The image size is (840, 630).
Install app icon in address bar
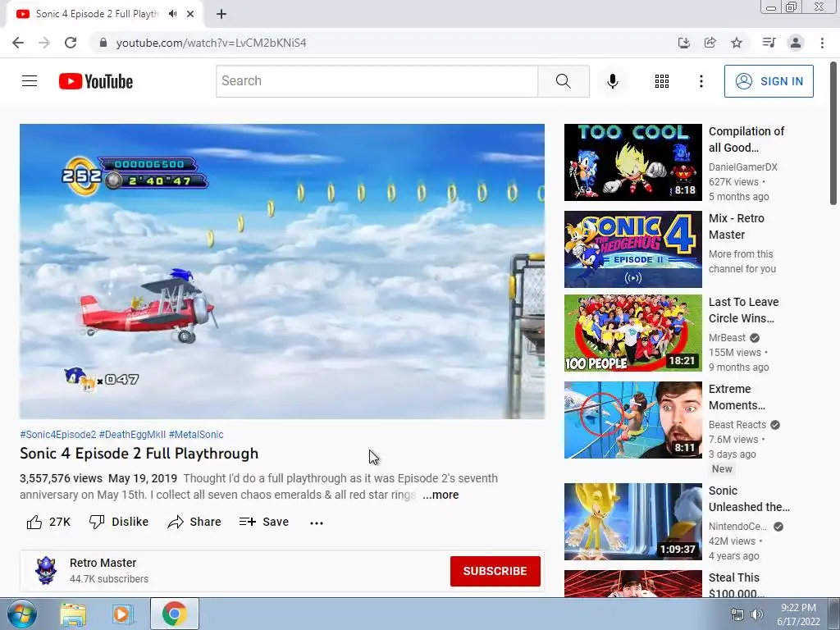coord(683,43)
